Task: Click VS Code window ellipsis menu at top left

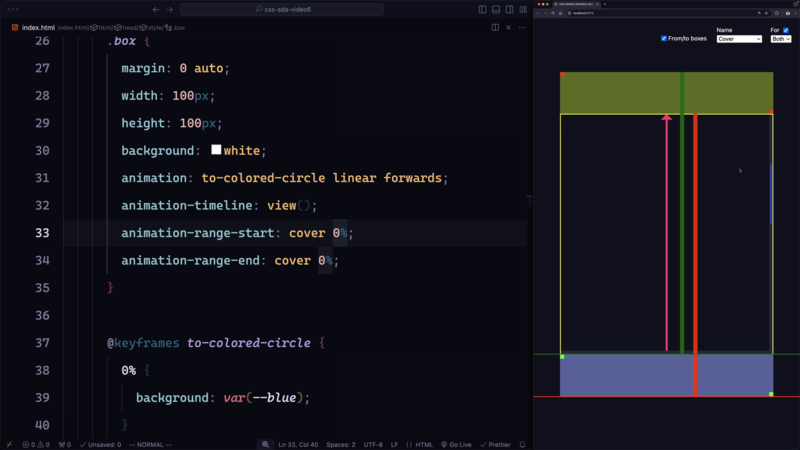Action: [x=13, y=9]
